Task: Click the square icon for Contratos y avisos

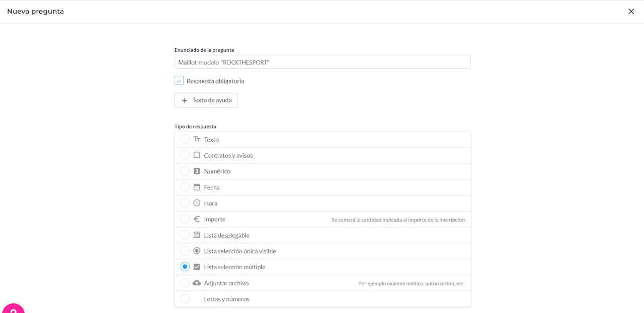Action: pos(197,155)
